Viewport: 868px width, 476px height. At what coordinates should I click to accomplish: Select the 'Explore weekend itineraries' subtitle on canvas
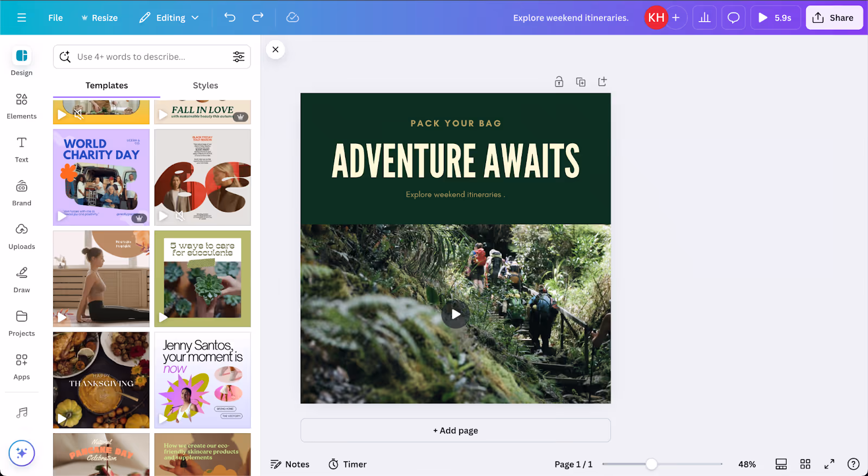click(455, 194)
